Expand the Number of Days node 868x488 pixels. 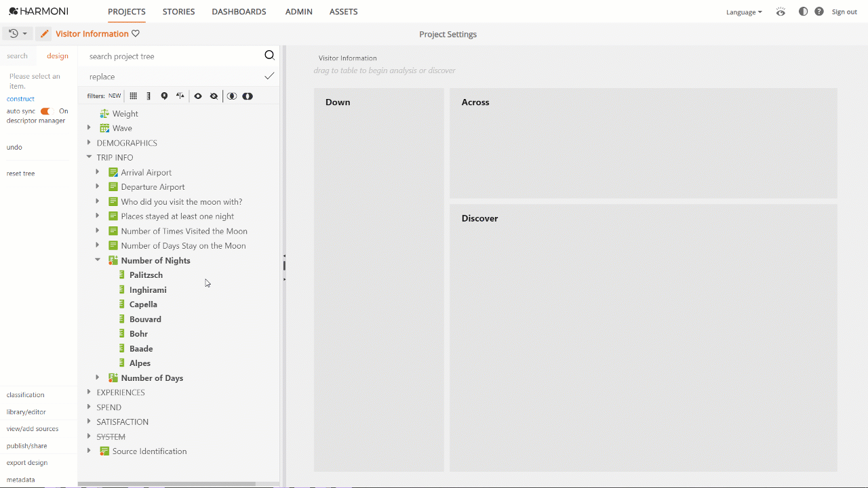point(98,378)
